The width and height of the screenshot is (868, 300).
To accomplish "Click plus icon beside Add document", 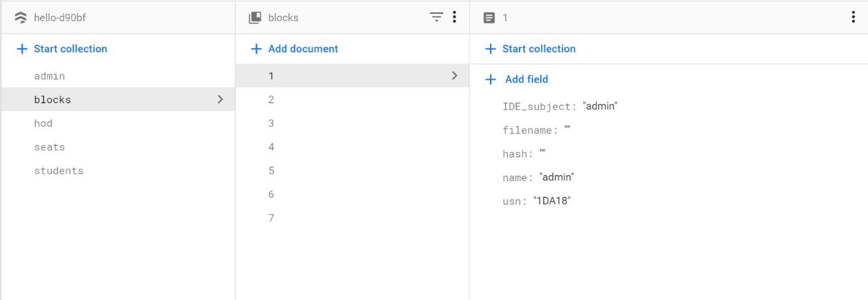I will click(256, 49).
